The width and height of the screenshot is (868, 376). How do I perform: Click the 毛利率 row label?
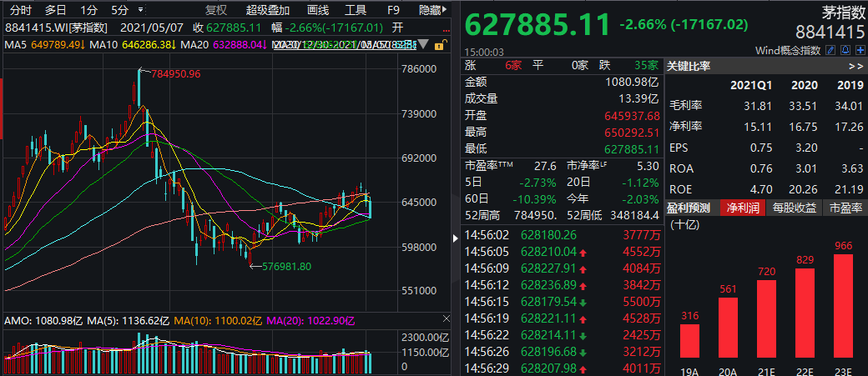point(686,105)
